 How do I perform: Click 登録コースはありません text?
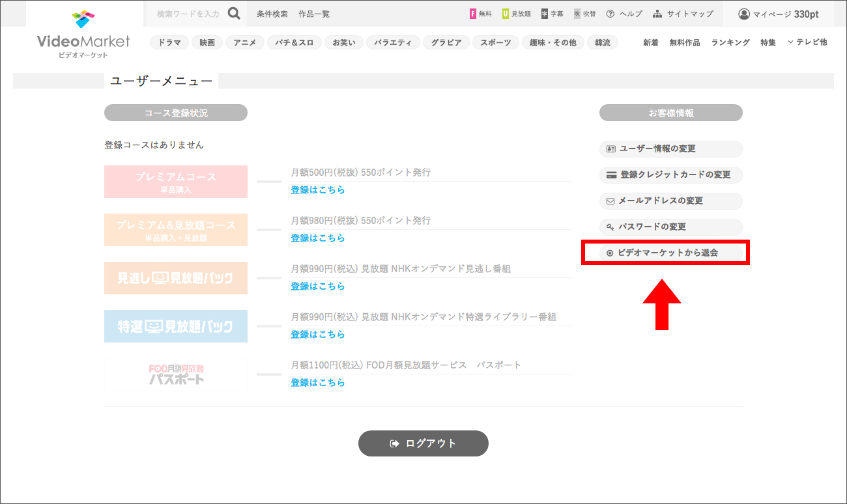[154, 145]
